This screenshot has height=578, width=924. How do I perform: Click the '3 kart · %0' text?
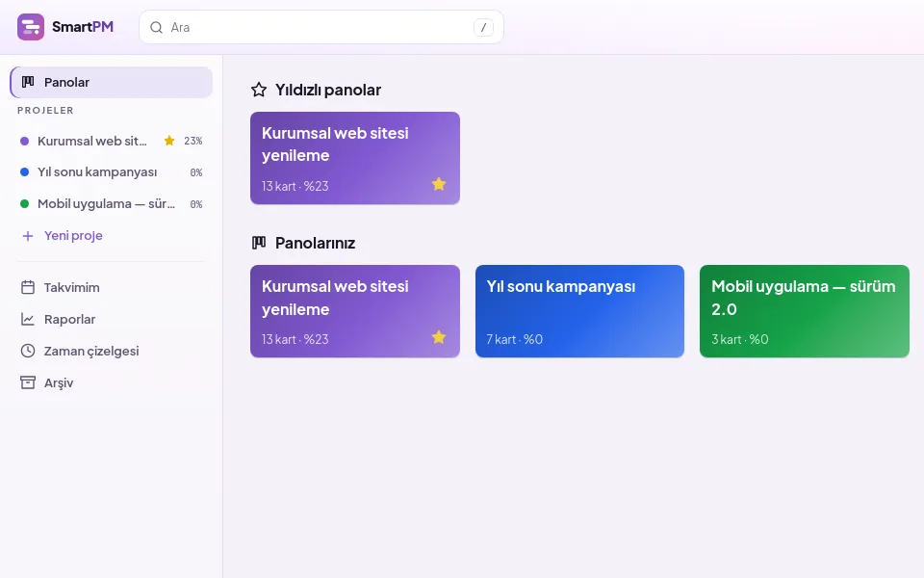(x=739, y=339)
